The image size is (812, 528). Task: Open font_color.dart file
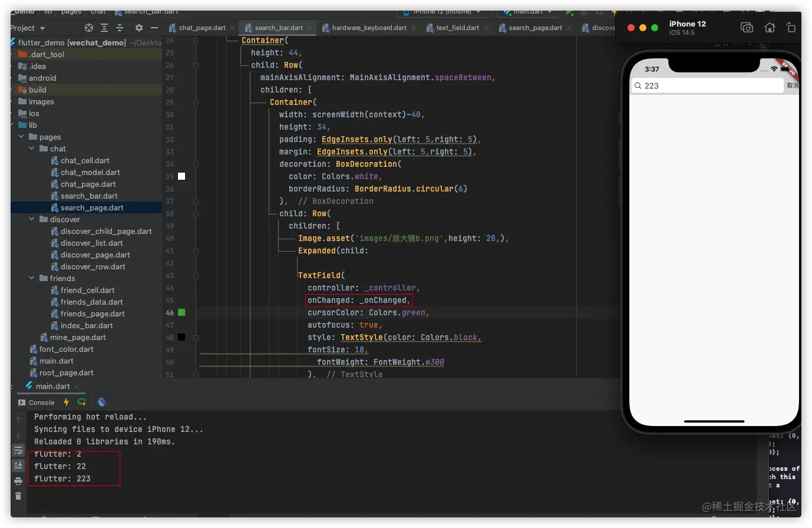coord(66,349)
